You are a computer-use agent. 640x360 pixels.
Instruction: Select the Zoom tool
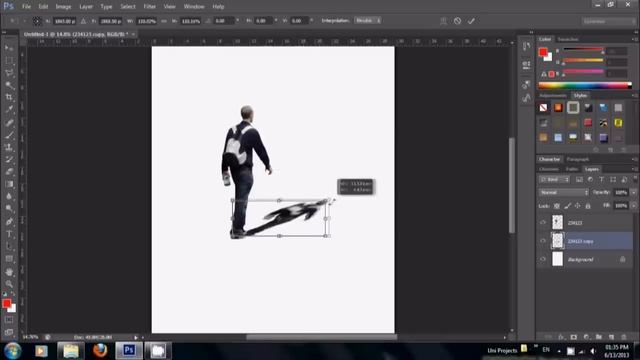click(9, 284)
